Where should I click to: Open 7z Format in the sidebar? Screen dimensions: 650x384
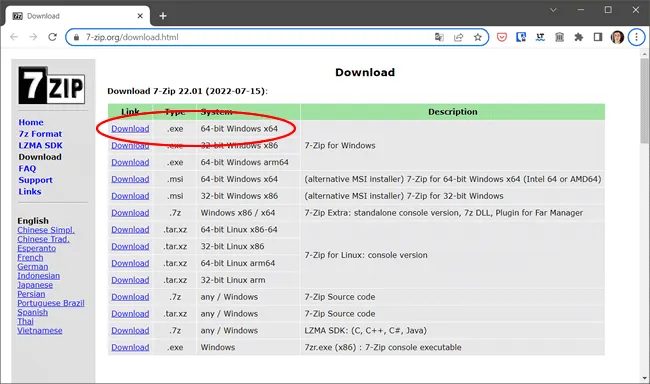(x=40, y=134)
